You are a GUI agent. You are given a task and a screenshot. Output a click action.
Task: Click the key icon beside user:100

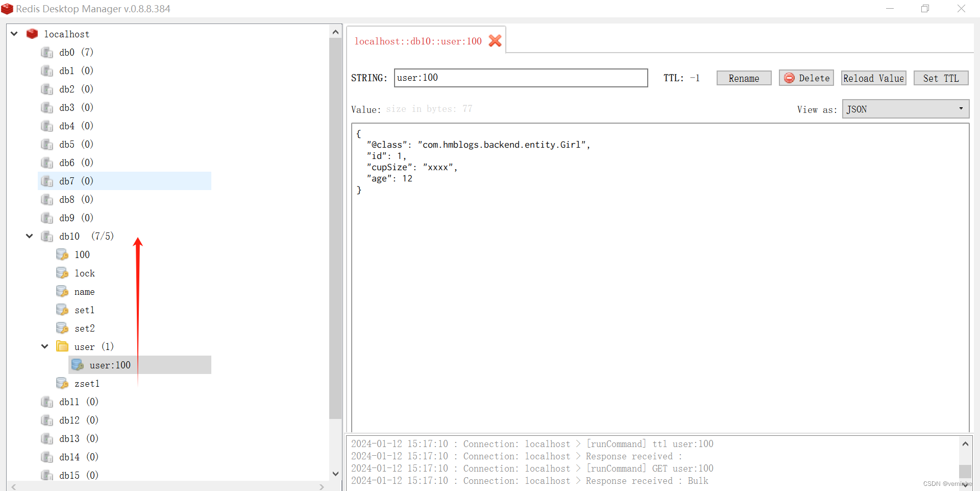point(78,365)
